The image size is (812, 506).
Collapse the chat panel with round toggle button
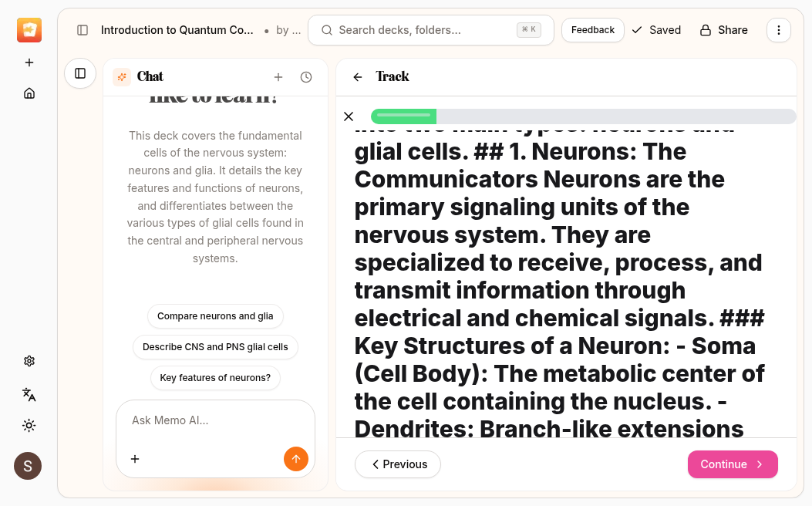[x=80, y=73]
